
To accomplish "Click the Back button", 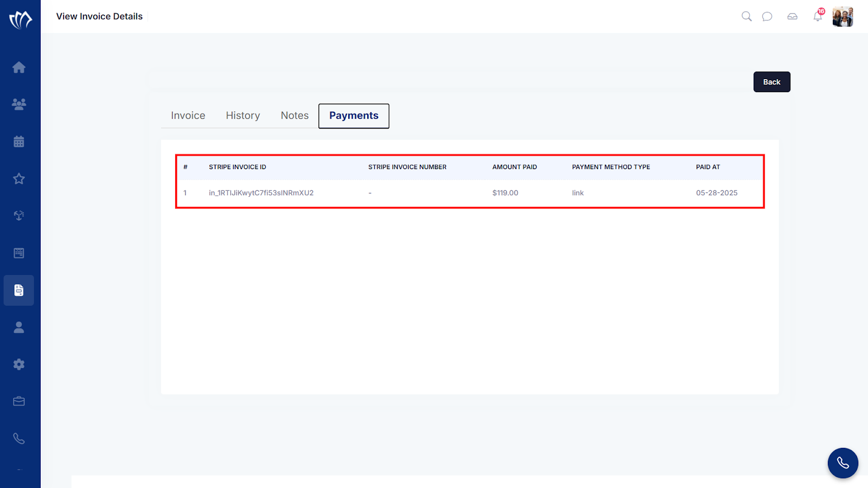I will pyautogui.click(x=772, y=82).
